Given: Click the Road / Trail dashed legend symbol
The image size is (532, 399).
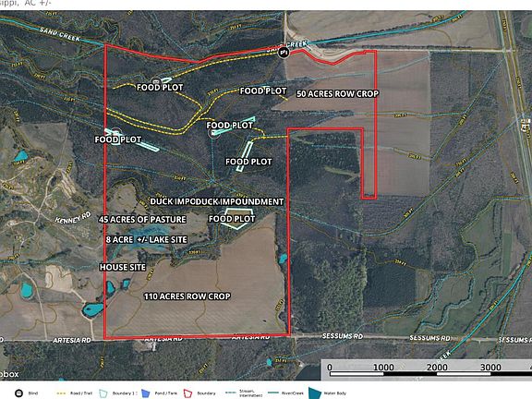Looking at the screenshot, I should tap(61, 393).
